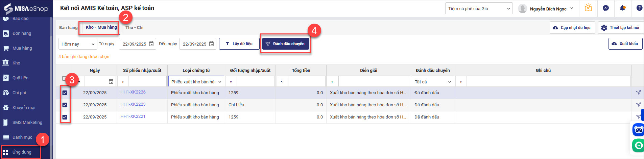Click the lightbulb suggestions icon
Screen dimensions: 644x159
point(588,8)
